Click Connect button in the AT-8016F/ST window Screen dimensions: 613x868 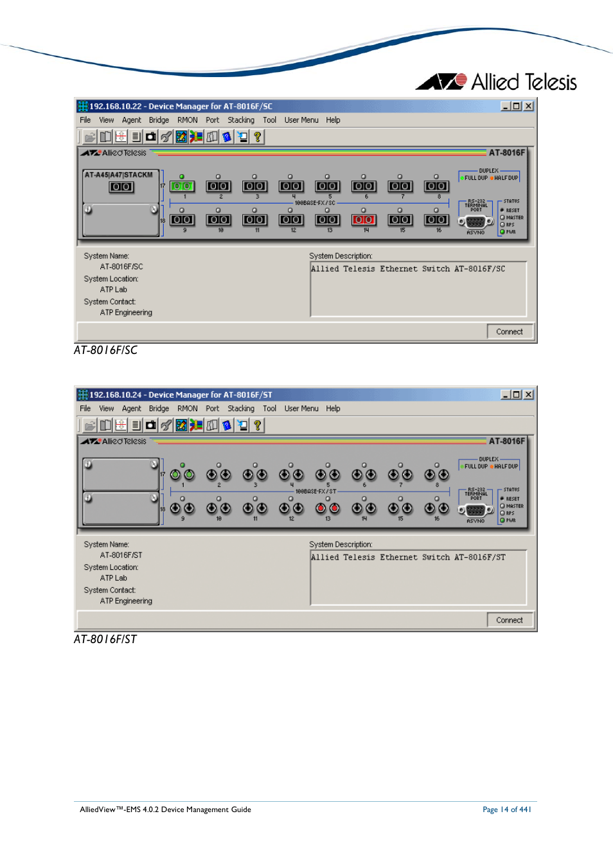510,620
